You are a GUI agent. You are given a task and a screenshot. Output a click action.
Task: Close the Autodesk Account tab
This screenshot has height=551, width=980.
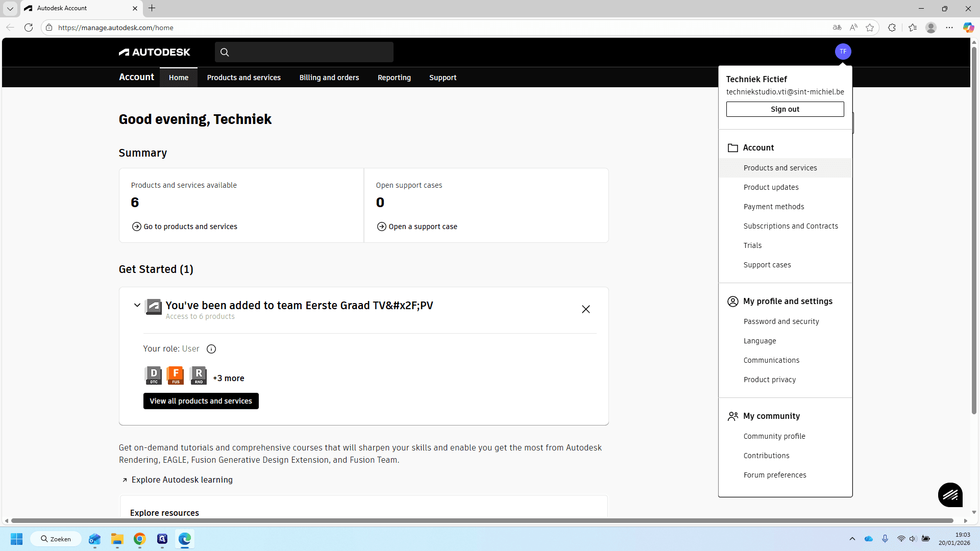tap(135, 8)
